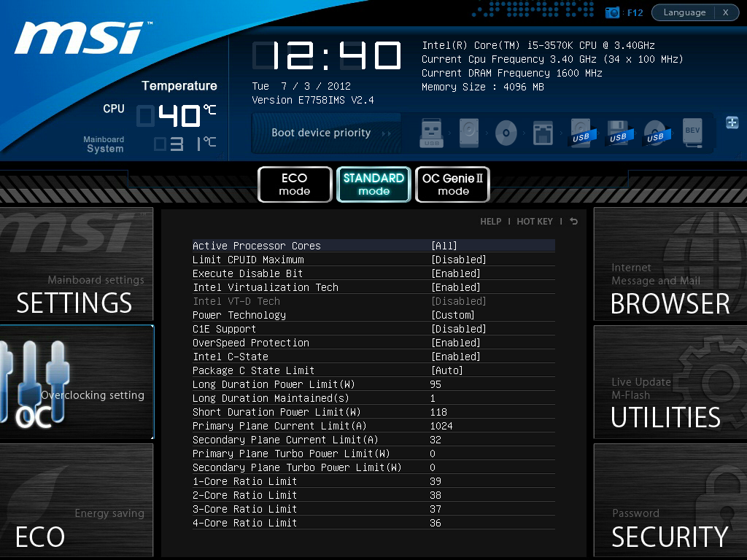Viewport: 747px width, 560px height.
Task: Select the USB CD/DVD boot icon
Action: (x=656, y=133)
